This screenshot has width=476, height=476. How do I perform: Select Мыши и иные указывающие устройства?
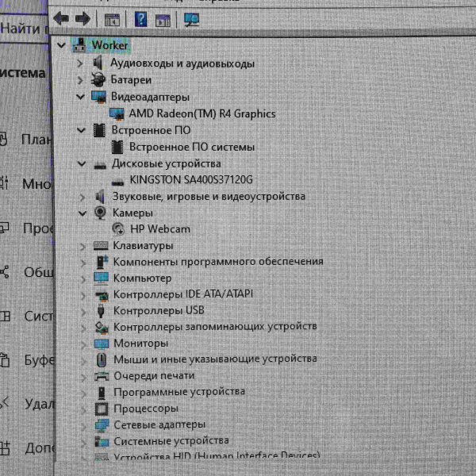214,359
